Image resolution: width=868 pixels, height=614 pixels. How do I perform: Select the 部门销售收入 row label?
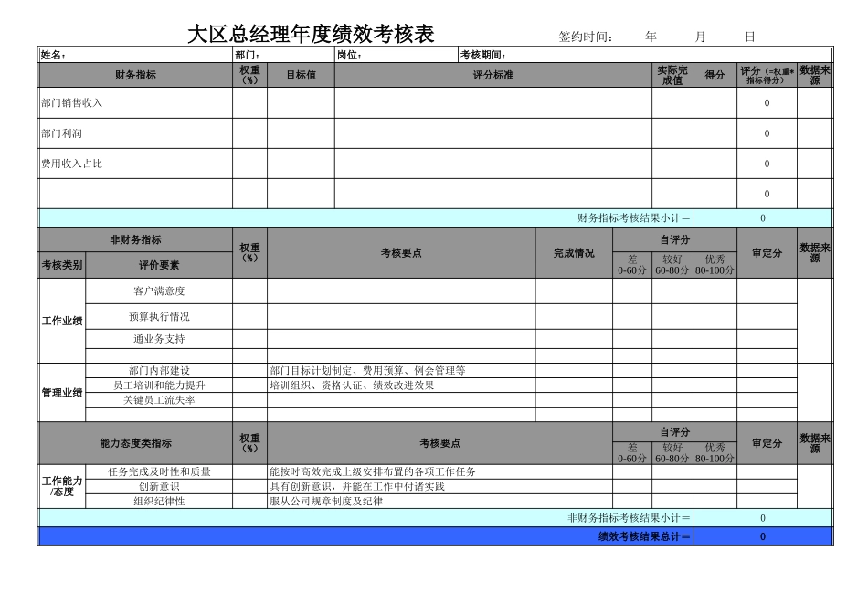pyautogui.click(x=71, y=103)
